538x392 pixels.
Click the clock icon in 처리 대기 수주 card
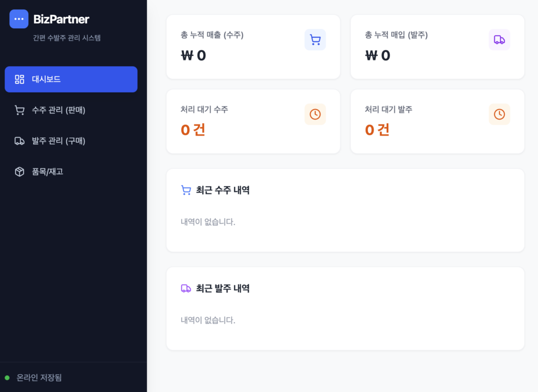pyautogui.click(x=315, y=114)
